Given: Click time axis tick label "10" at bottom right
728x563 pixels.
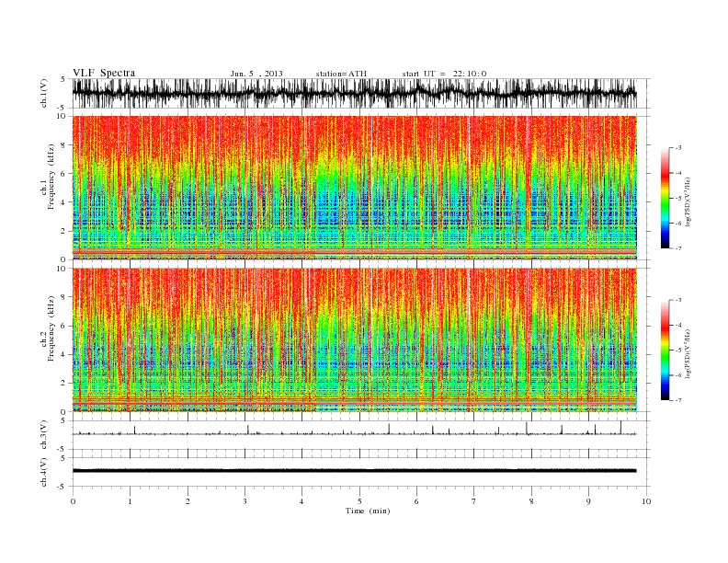Looking at the screenshot, I should point(646,501).
